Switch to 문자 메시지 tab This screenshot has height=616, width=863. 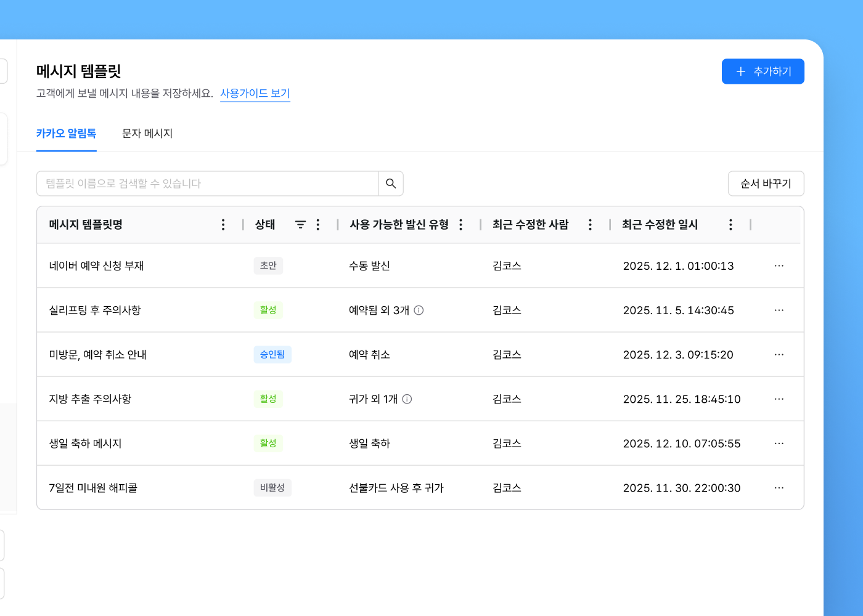click(147, 134)
